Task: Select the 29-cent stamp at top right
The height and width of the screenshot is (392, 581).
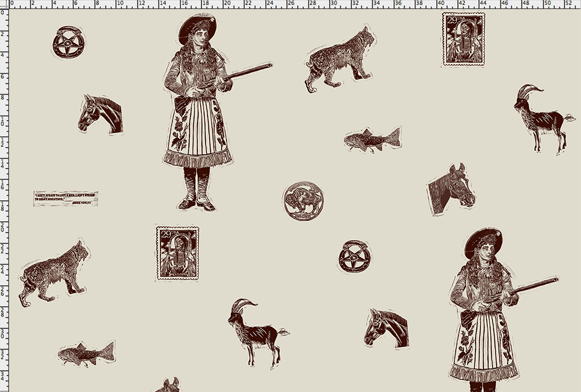Action: point(464,40)
